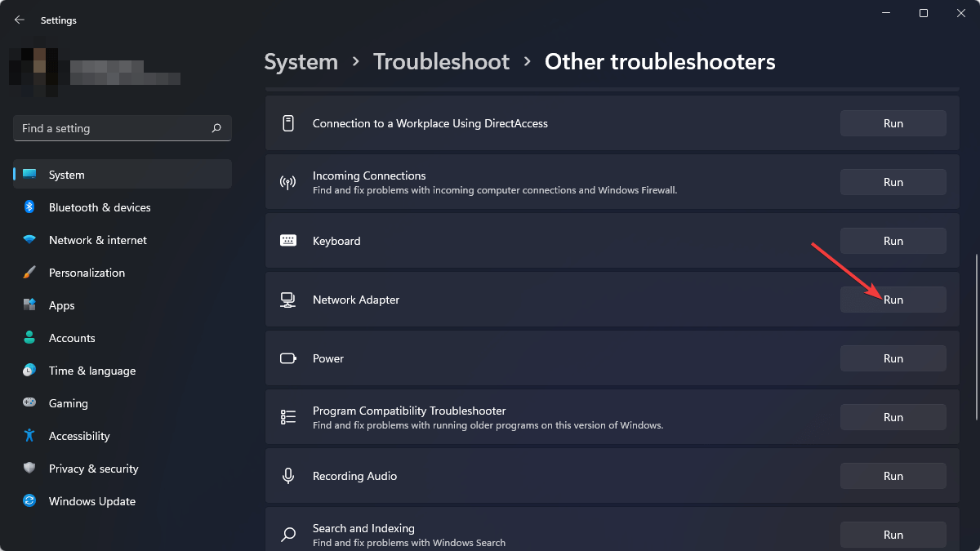
Task: Click the Program Compatibility Troubleshooter icon
Action: [x=287, y=417]
